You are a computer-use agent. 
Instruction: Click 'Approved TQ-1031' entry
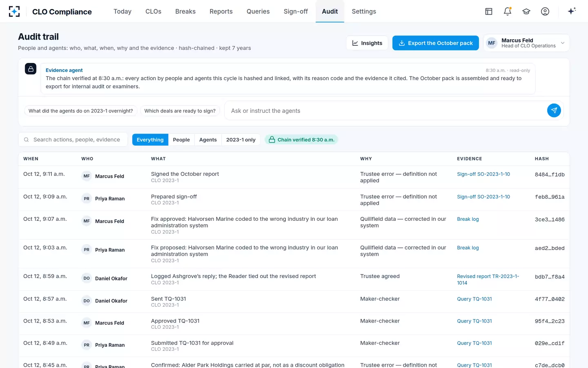(x=175, y=321)
